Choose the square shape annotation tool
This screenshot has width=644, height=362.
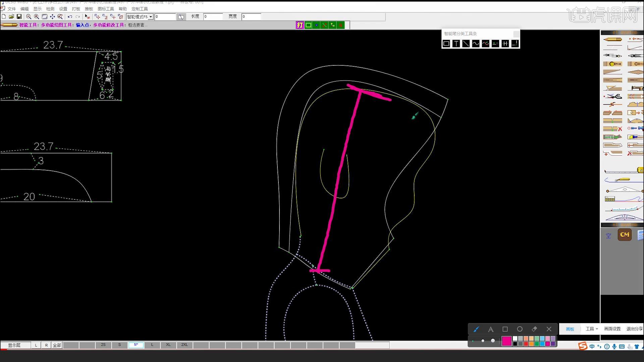(505, 329)
